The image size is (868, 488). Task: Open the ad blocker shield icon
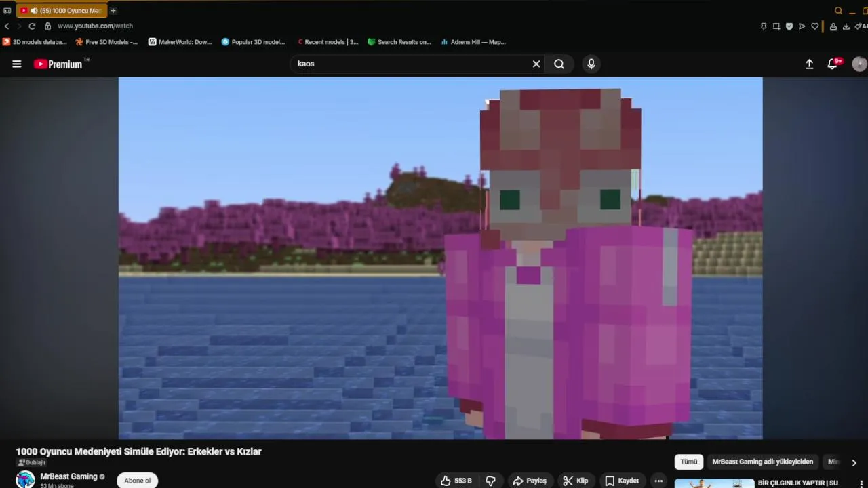point(789,26)
